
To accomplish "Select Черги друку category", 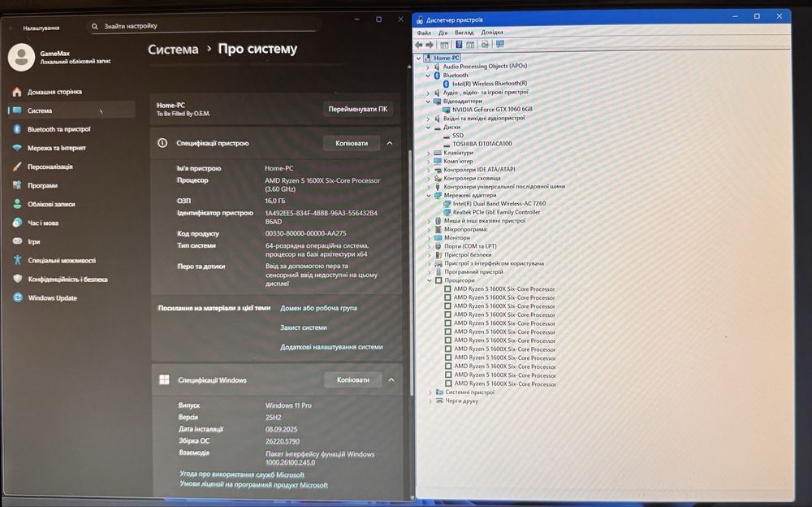I will (461, 401).
